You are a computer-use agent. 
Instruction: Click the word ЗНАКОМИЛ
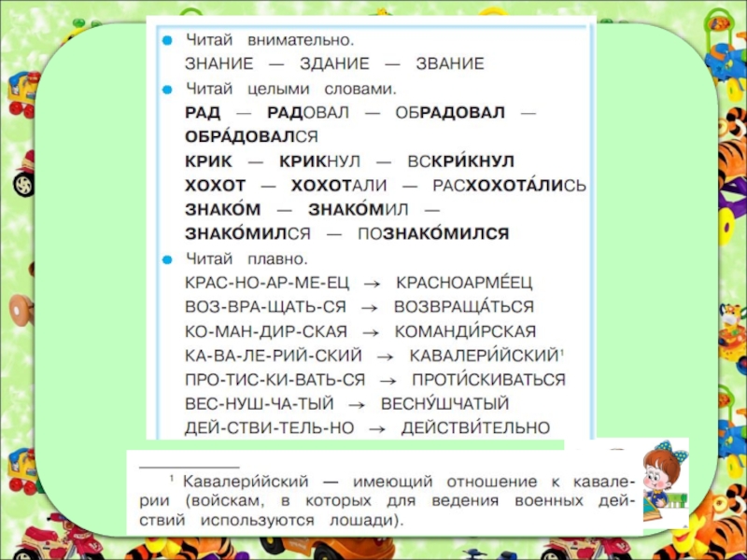click(359, 209)
